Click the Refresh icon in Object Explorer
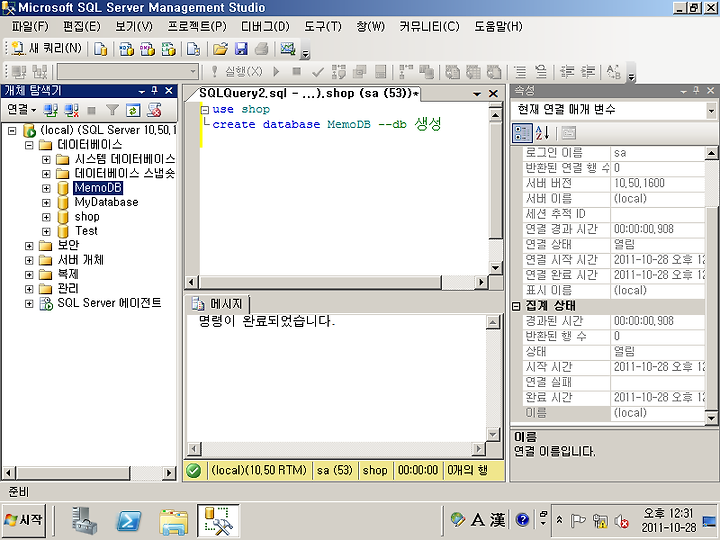The height and width of the screenshot is (540, 720). click(133, 110)
